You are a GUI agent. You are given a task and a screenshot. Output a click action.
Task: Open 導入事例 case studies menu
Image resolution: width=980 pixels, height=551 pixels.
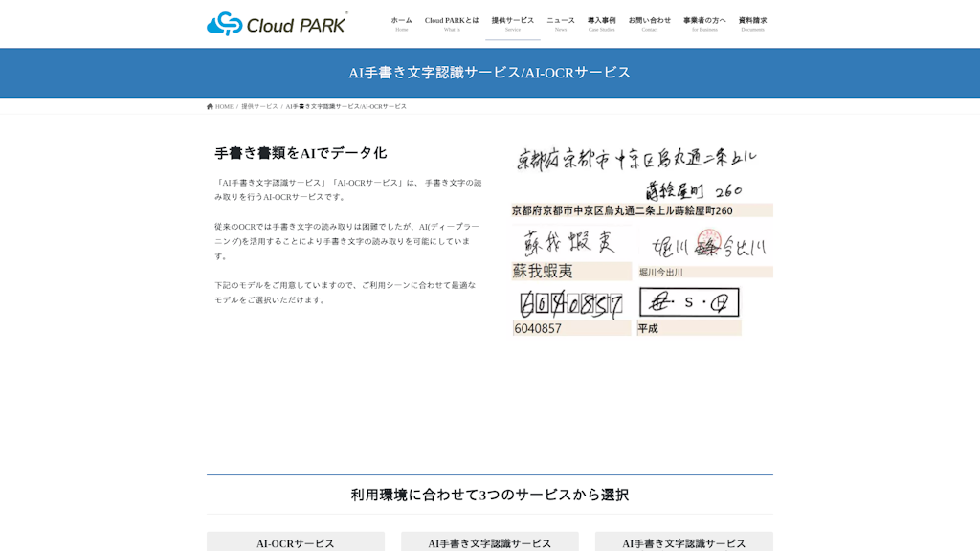click(x=601, y=23)
